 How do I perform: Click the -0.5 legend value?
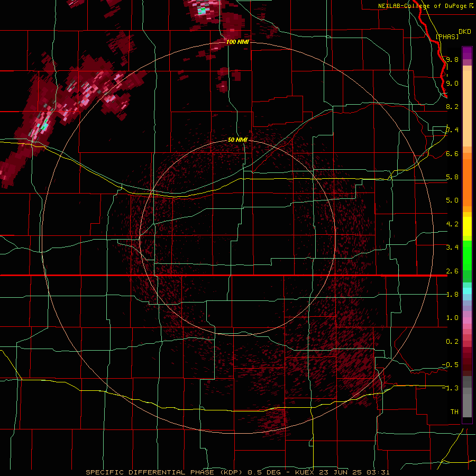[450, 364]
